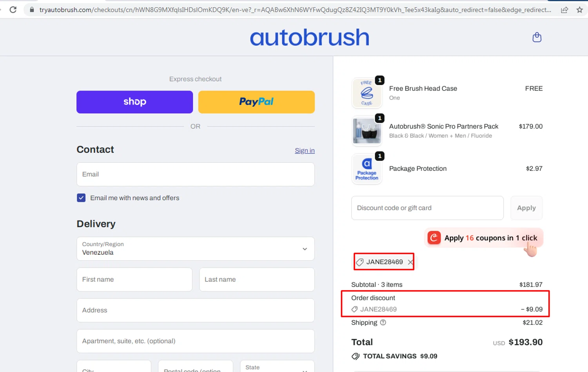The image size is (588, 372).
Task: Focus the Discount code or gift card field
Action: [427, 208]
